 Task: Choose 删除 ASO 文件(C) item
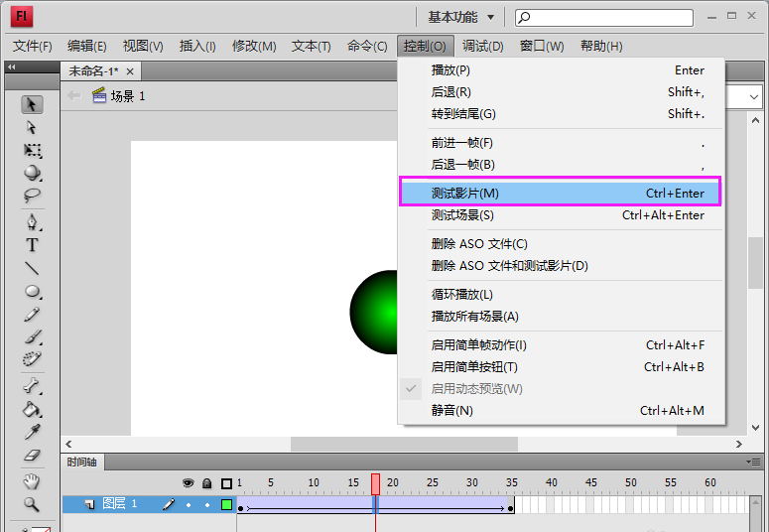click(562, 244)
